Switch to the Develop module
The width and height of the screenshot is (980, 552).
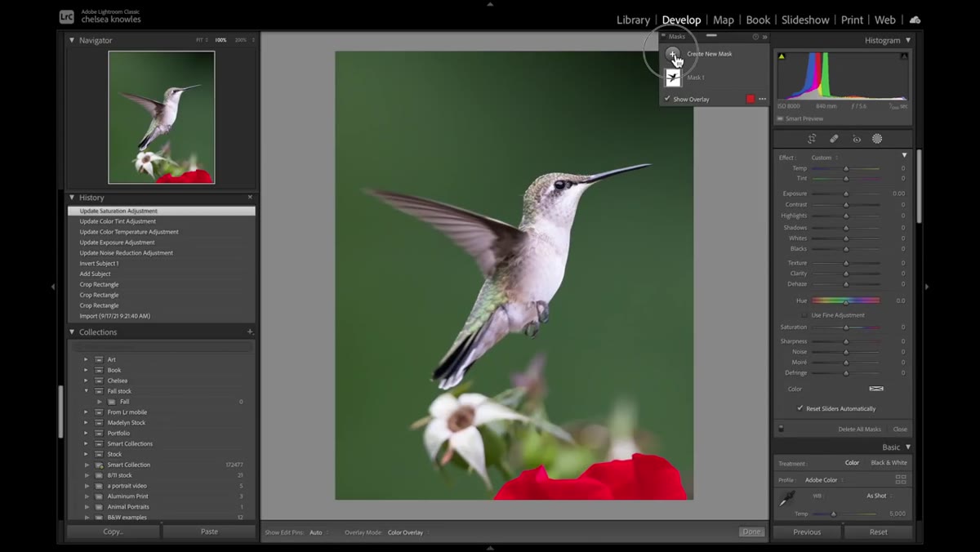coord(681,20)
